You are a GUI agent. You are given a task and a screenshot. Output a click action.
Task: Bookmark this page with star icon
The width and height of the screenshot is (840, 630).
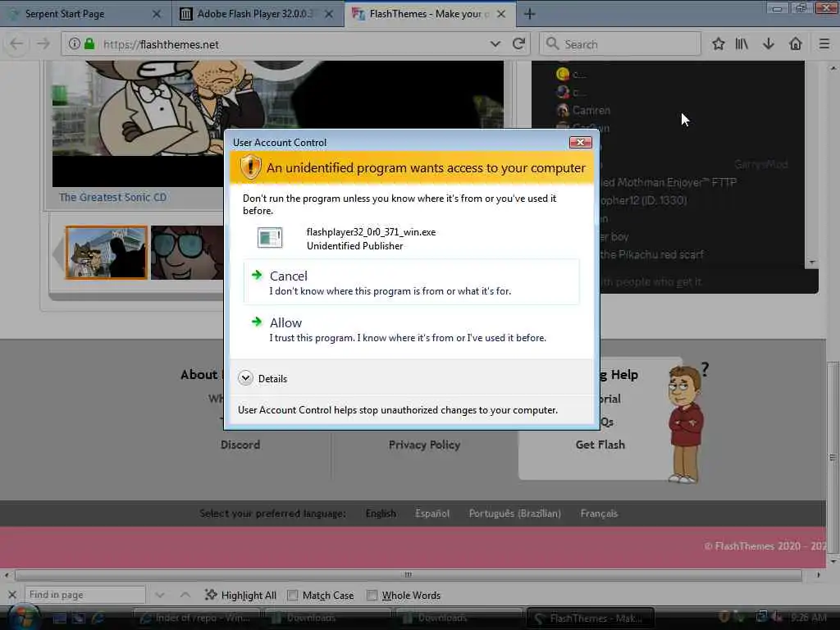(x=718, y=44)
